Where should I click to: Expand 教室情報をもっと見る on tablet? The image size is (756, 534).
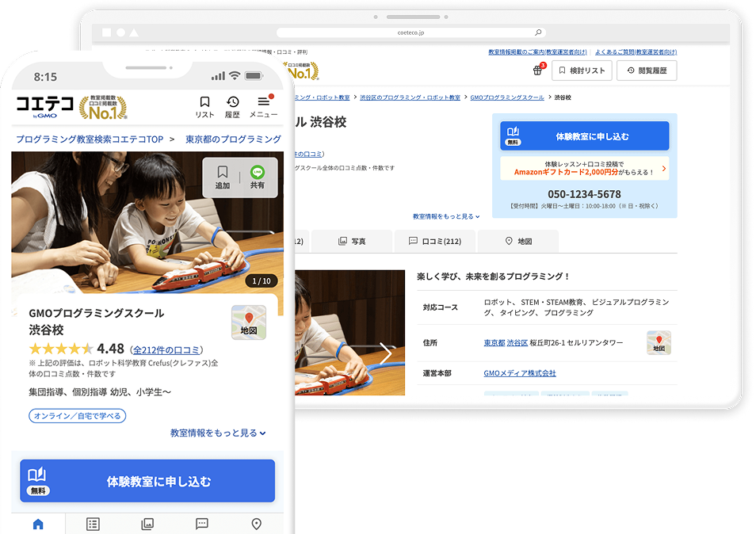coord(446,216)
